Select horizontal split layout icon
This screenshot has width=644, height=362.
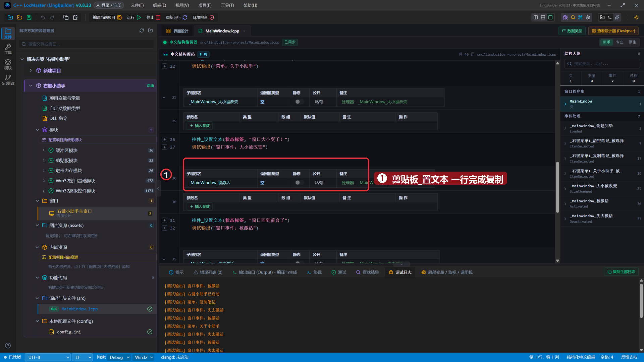pos(543,17)
